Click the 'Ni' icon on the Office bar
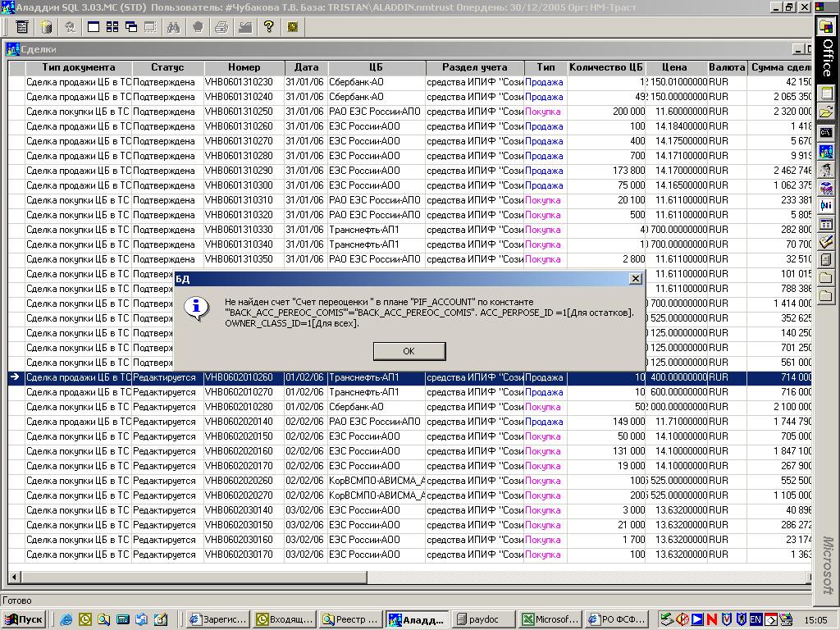The image size is (840, 630). click(826, 206)
